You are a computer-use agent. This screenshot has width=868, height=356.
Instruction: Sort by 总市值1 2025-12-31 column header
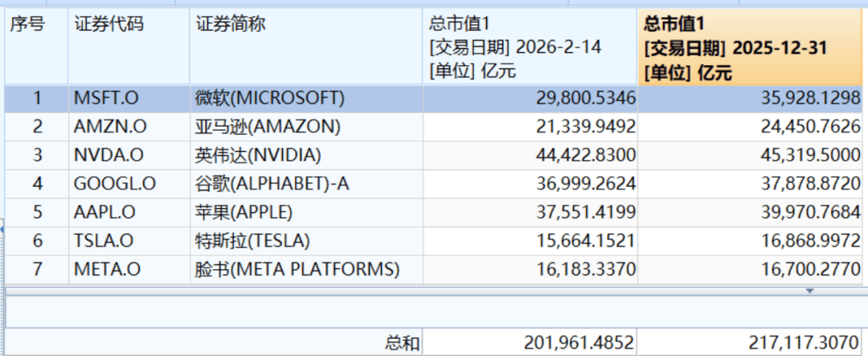[751, 47]
